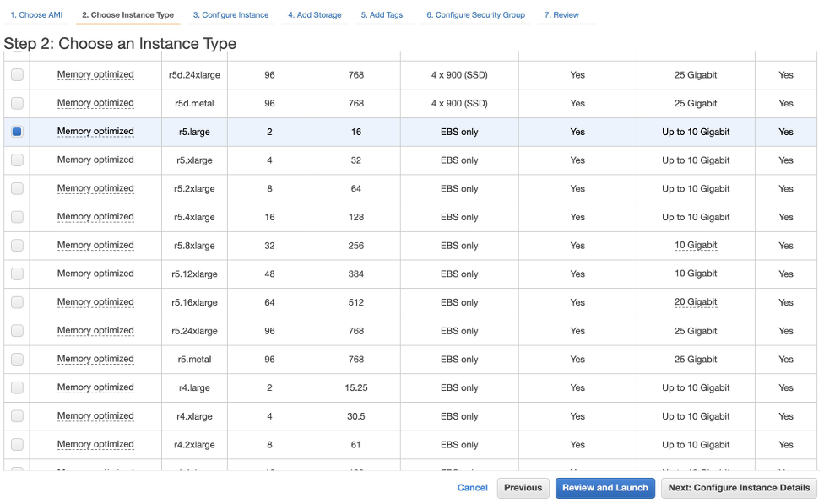824x504 pixels.
Task: Check the r5d.24xlarge instance checkbox
Action: [16, 74]
